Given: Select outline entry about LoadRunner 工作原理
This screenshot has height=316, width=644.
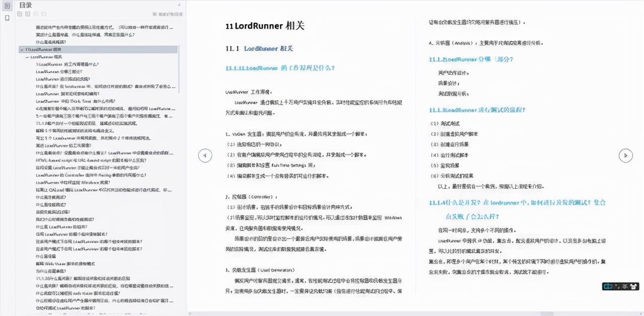Looking at the screenshot, I should pos(67,64).
